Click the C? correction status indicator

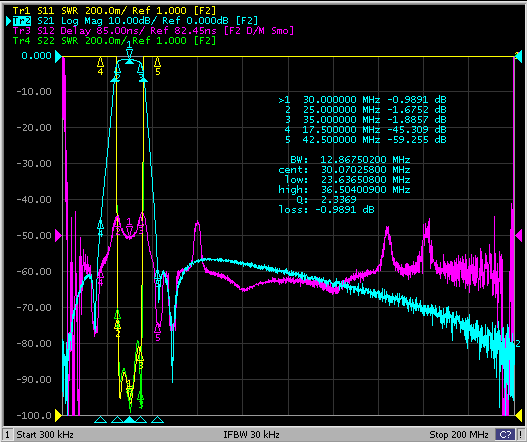(x=505, y=434)
